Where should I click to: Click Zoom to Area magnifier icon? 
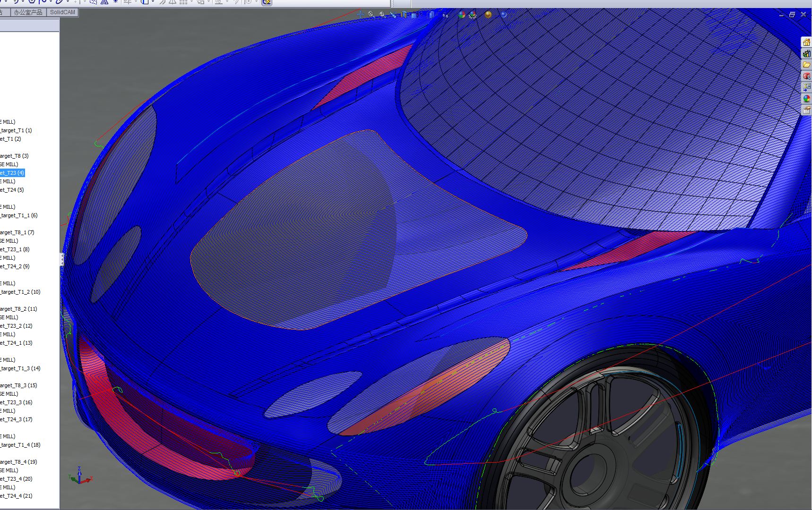[382, 15]
